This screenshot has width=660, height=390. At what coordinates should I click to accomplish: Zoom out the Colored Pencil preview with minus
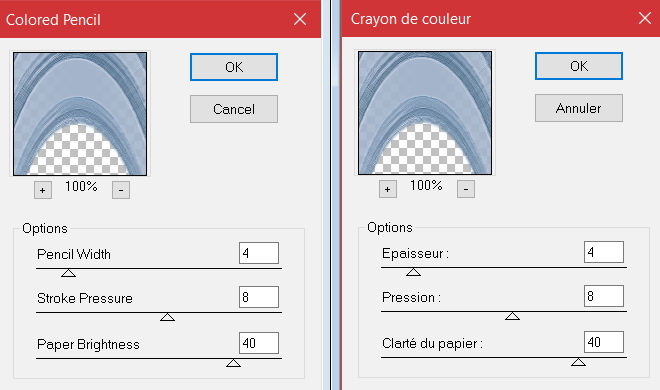pyautogui.click(x=121, y=190)
